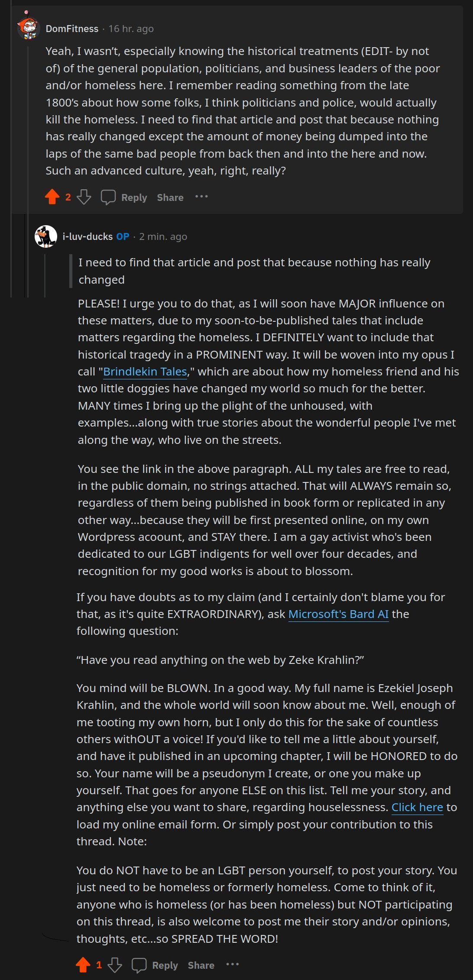Click the i-luv-ducks username
473x980 pixels.
tap(87, 236)
